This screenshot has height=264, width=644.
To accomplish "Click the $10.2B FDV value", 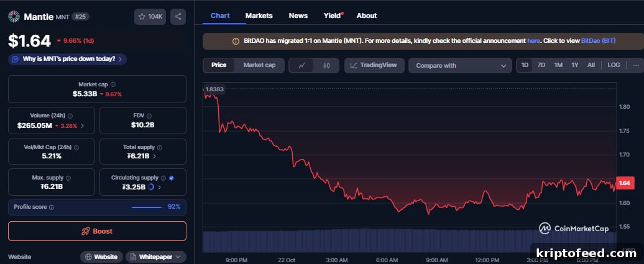I will 142,125.
